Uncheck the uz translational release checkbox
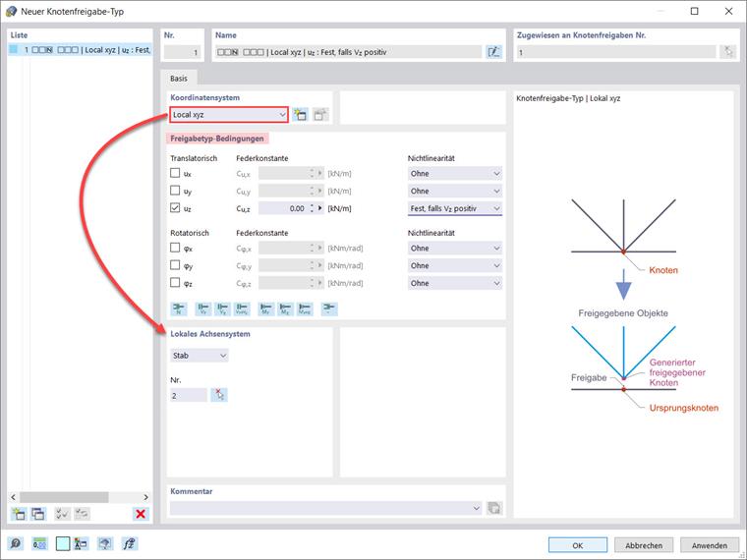747x560 pixels. tap(175, 208)
